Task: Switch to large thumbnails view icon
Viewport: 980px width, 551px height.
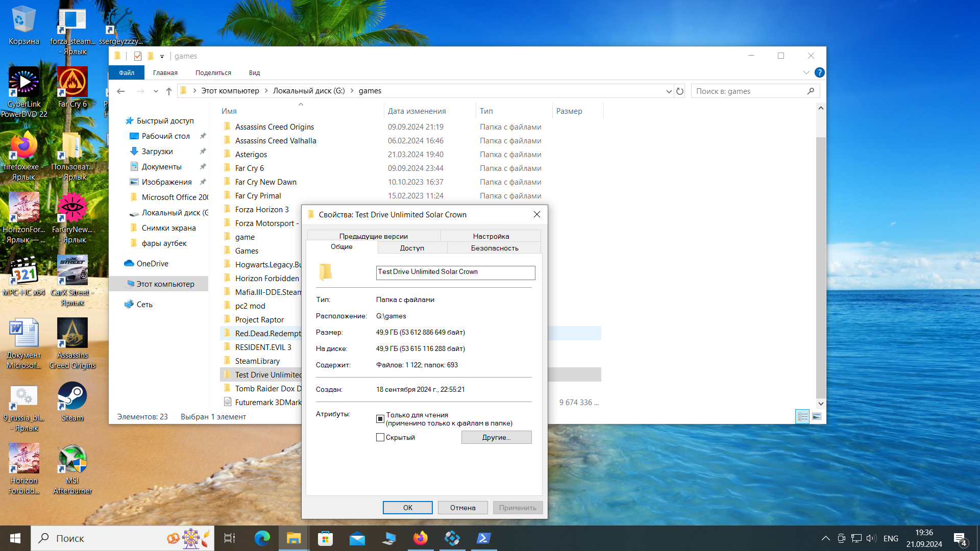Action: pyautogui.click(x=817, y=417)
